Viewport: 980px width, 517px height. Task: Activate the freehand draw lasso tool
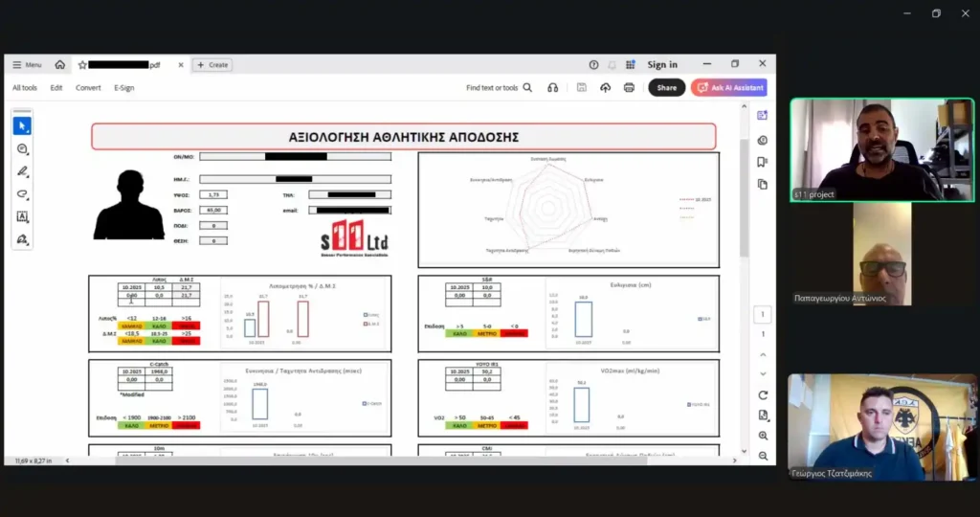tap(22, 194)
